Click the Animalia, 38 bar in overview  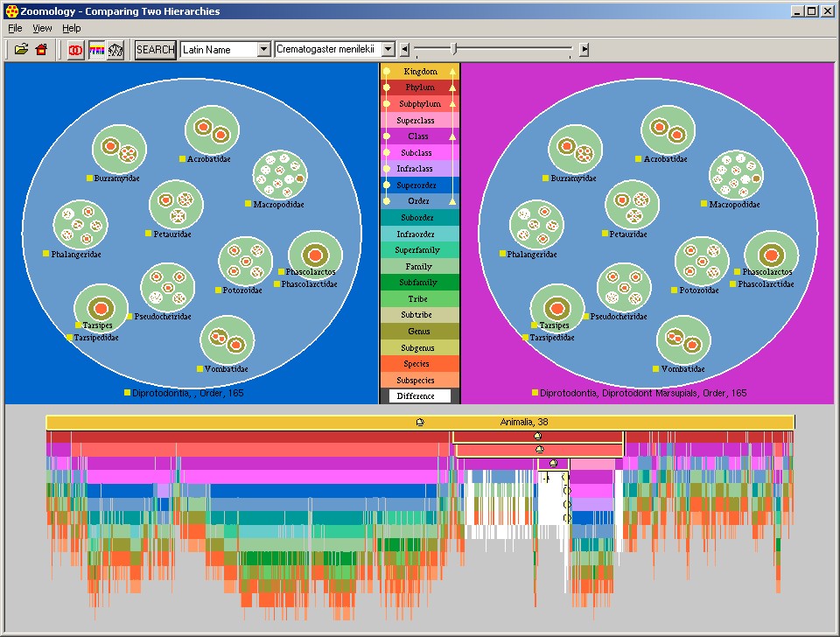[420, 423]
